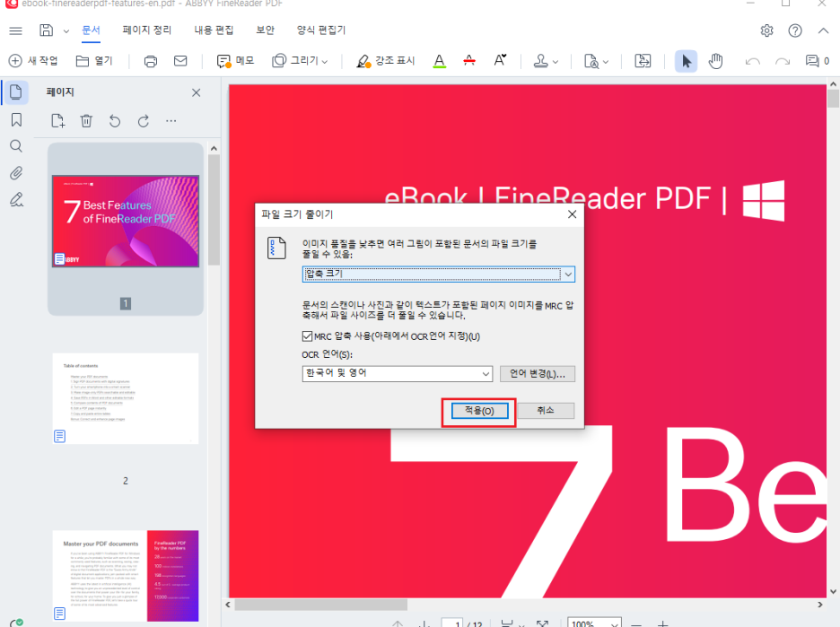The width and height of the screenshot is (840, 627).
Task: Open the 그리기 drawing dropdown
Action: tap(300, 60)
